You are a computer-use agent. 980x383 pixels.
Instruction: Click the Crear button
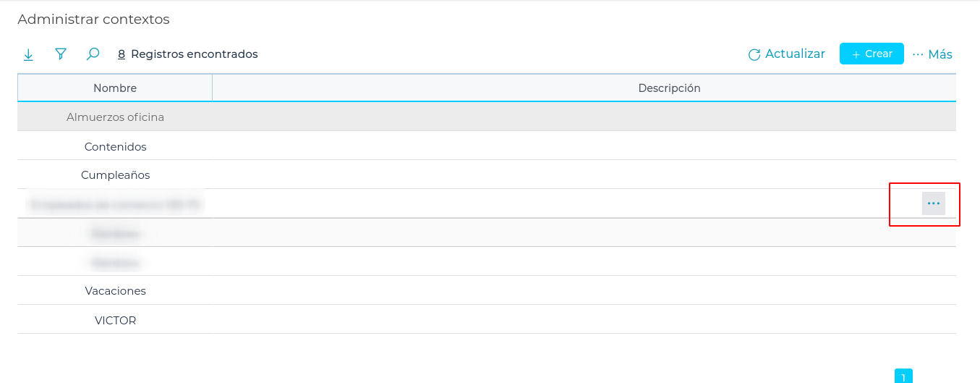(x=871, y=54)
